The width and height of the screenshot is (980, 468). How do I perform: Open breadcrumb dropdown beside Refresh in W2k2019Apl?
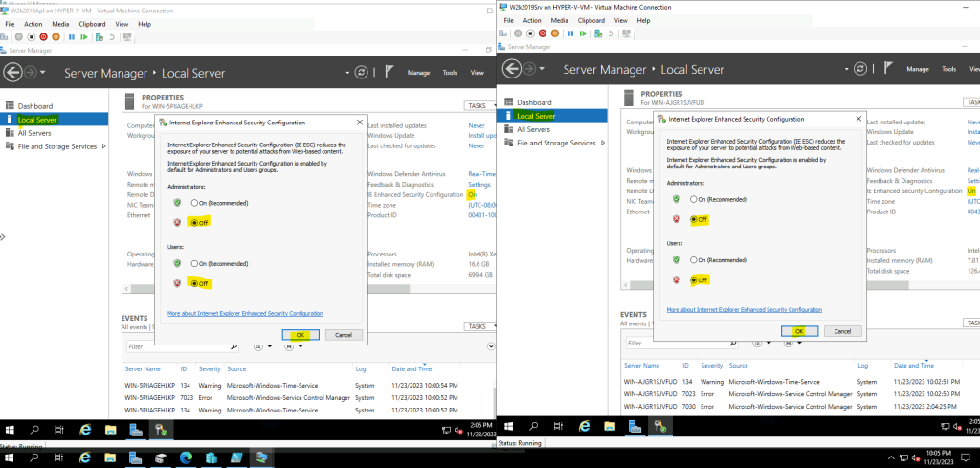pos(348,73)
